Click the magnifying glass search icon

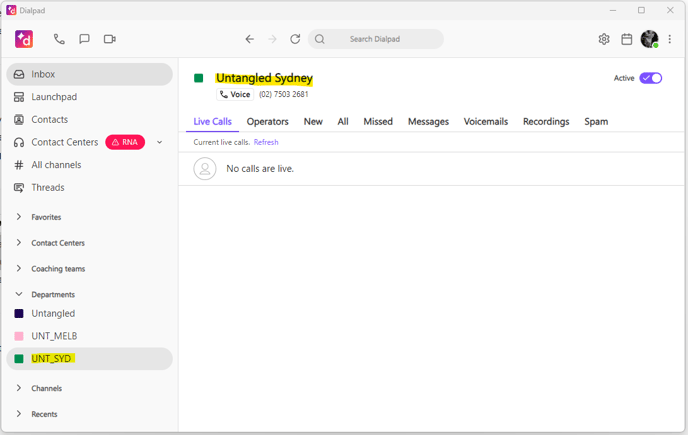[x=320, y=39]
